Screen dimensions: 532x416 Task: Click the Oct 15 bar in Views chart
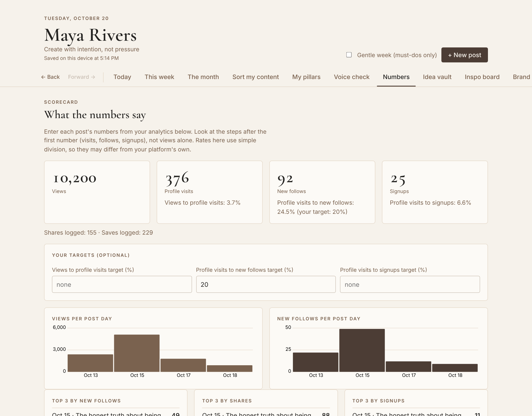(x=137, y=353)
